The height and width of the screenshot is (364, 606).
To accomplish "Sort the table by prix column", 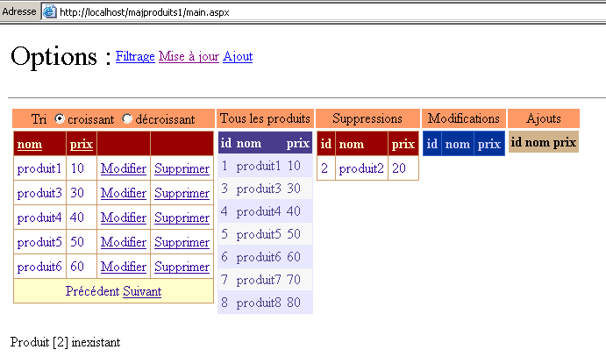I will tap(79, 144).
